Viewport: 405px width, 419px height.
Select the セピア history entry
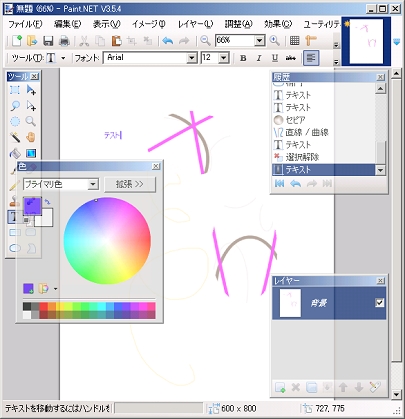(323, 119)
